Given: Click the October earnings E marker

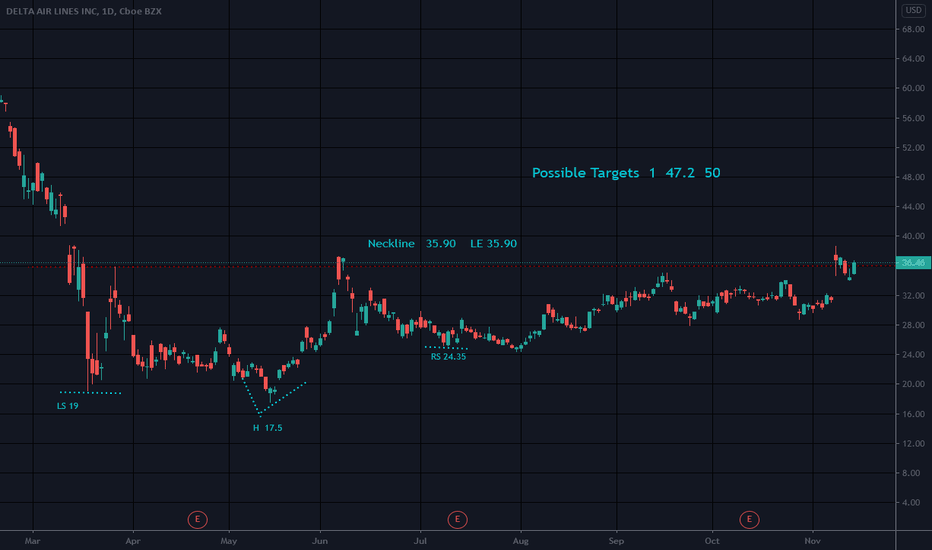Looking at the screenshot, I should 749,520.
